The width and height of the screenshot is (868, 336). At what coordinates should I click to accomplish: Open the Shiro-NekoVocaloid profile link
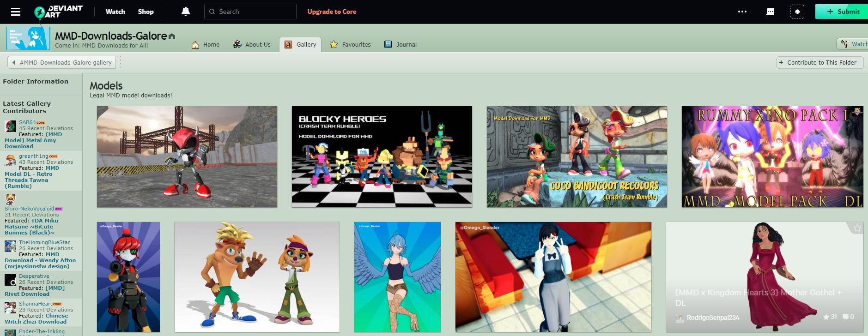[x=29, y=209]
